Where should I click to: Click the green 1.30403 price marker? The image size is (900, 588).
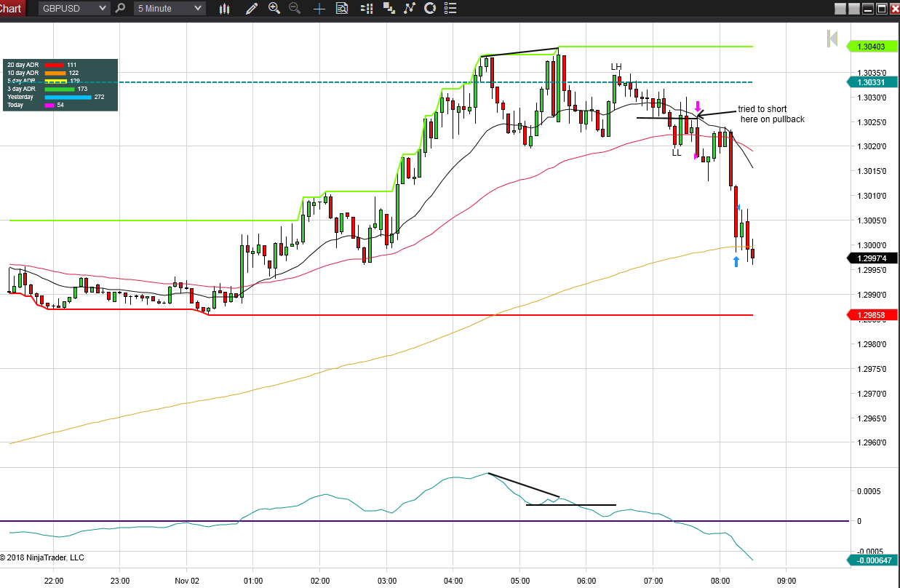872,47
